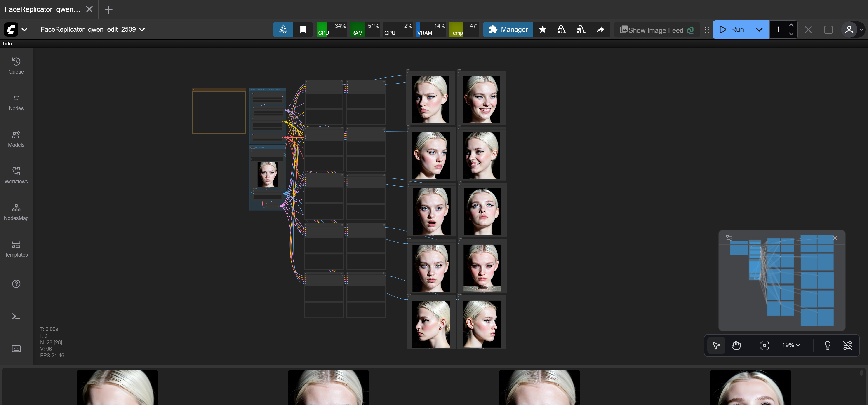Decrease the batch count by one
Viewport: 868px width, 405px height.
pos(791,34)
